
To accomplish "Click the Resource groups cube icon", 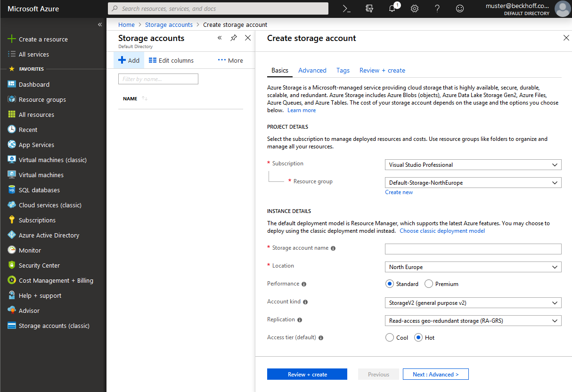I will (12, 99).
